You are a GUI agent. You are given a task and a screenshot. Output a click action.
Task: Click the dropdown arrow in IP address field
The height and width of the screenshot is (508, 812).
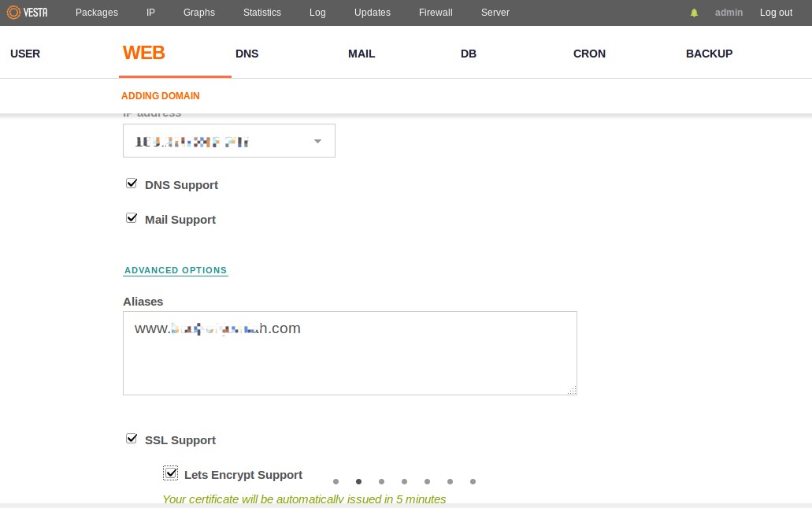(317, 141)
